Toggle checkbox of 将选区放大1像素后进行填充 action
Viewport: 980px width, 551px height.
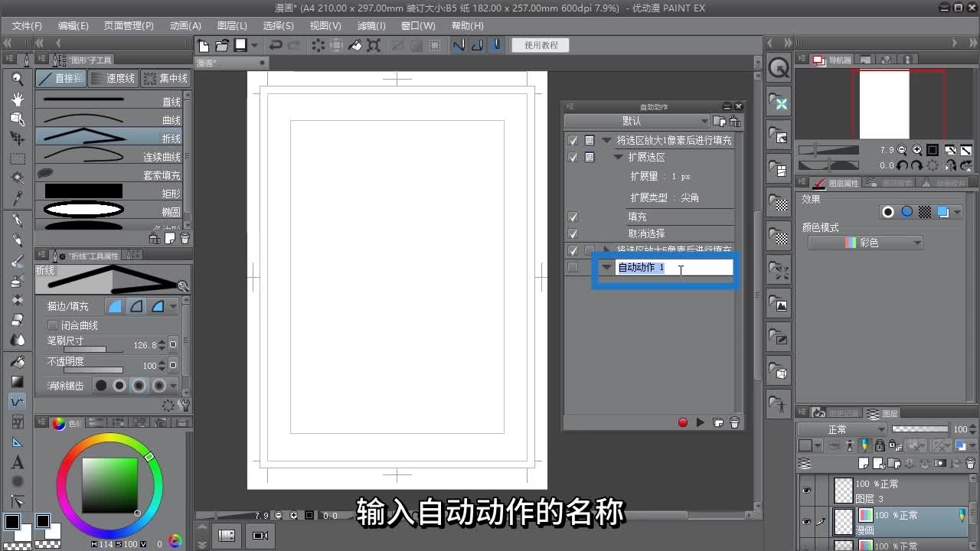tap(573, 140)
